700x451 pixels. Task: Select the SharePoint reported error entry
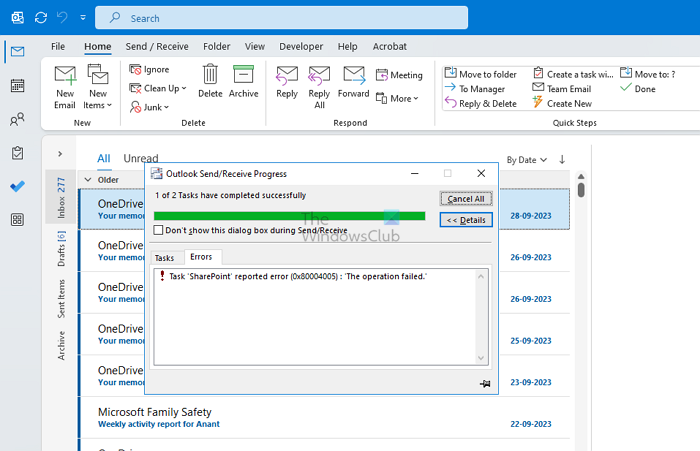(x=292, y=276)
